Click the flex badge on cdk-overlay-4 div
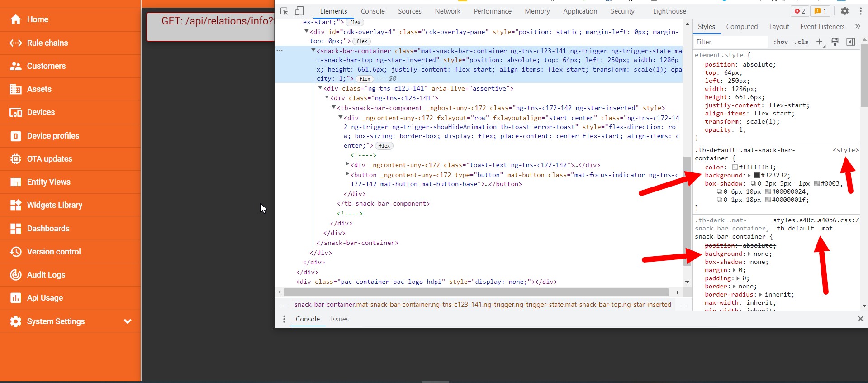Viewport: 868px width, 383px height. (362, 41)
